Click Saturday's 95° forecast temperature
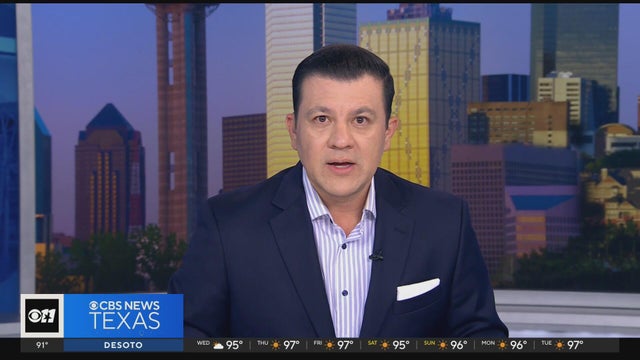 [x=401, y=345]
